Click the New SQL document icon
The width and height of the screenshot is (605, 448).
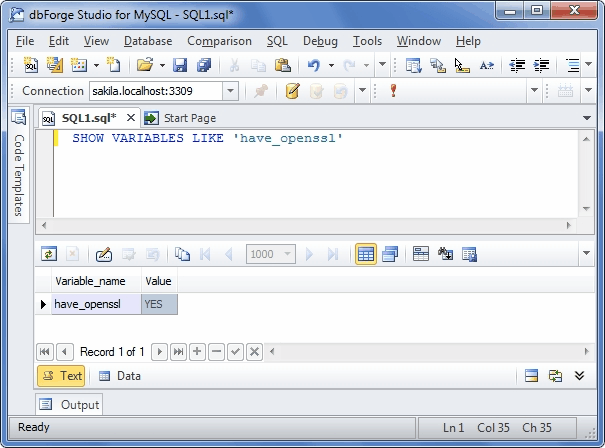(30, 65)
